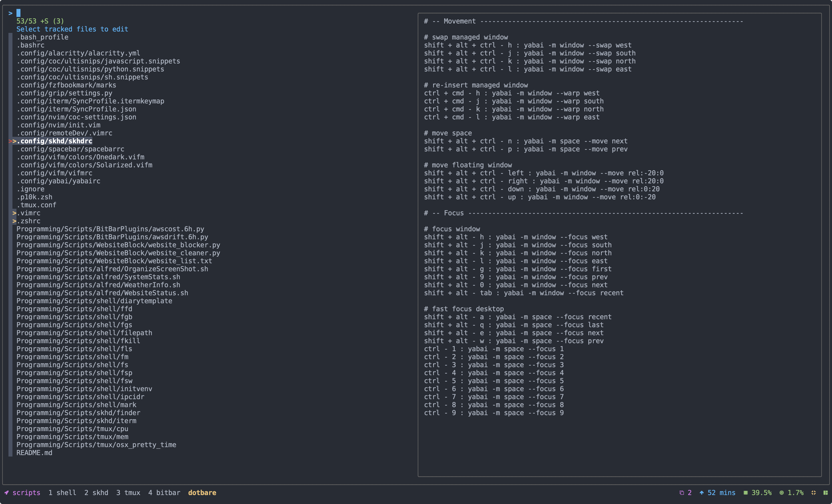Select .config/vifm/colors/Solarized.vifm
This screenshot has width=832, height=504.
coord(84,165)
